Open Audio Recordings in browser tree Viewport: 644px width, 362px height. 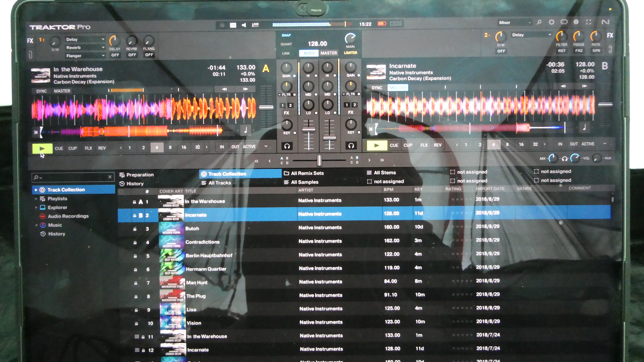point(68,216)
